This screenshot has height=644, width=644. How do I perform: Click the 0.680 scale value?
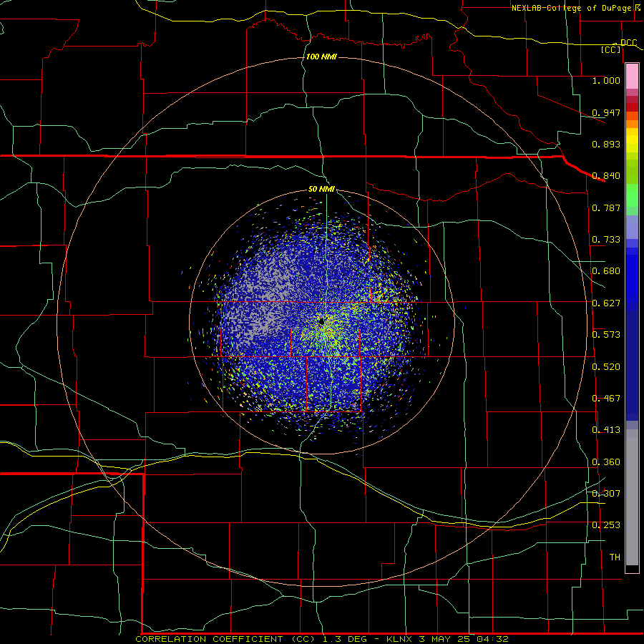pyautogui.click(x=606, y=271)
